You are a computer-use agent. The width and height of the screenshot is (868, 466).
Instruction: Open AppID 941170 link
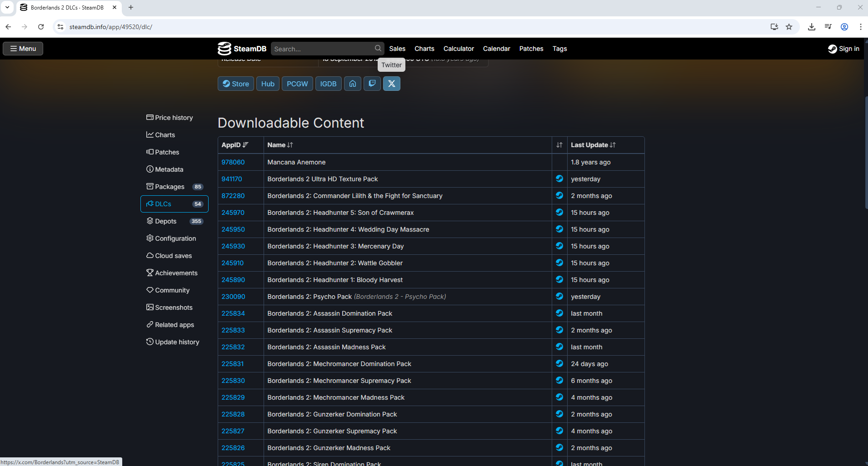point(232,179)
